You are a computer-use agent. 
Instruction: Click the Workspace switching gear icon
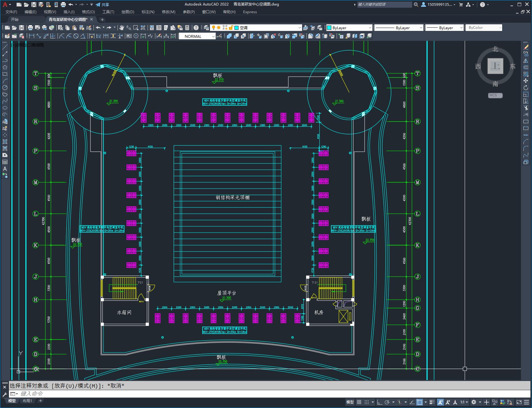[474, 402]
